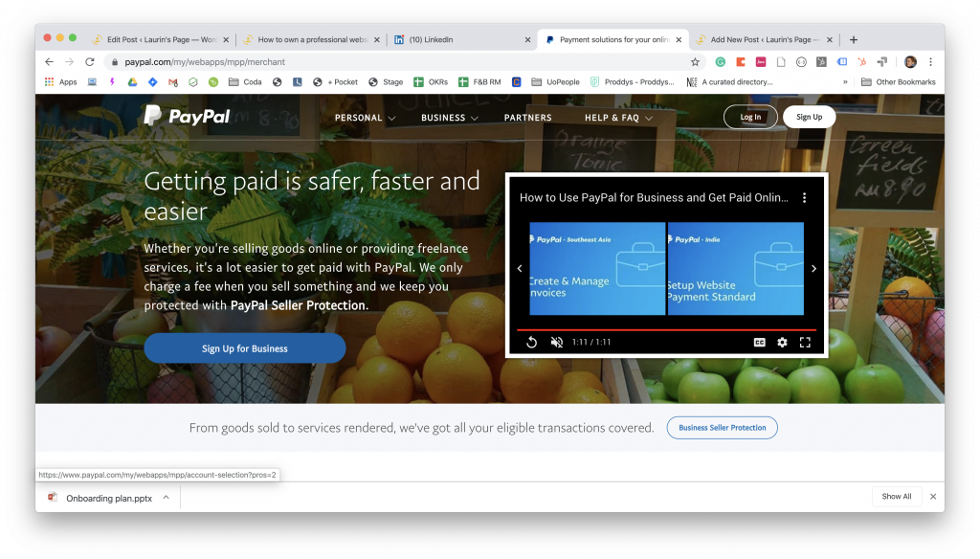
Task: Go back with the browser back arrow
Action: click(50, 62)
